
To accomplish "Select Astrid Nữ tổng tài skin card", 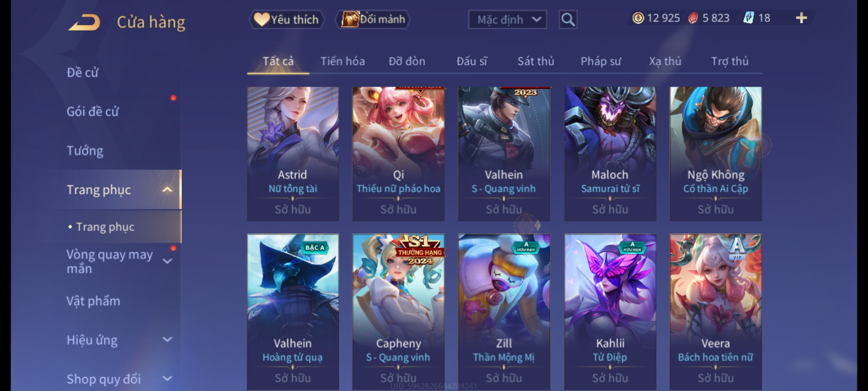I will [x=293, y=154].
